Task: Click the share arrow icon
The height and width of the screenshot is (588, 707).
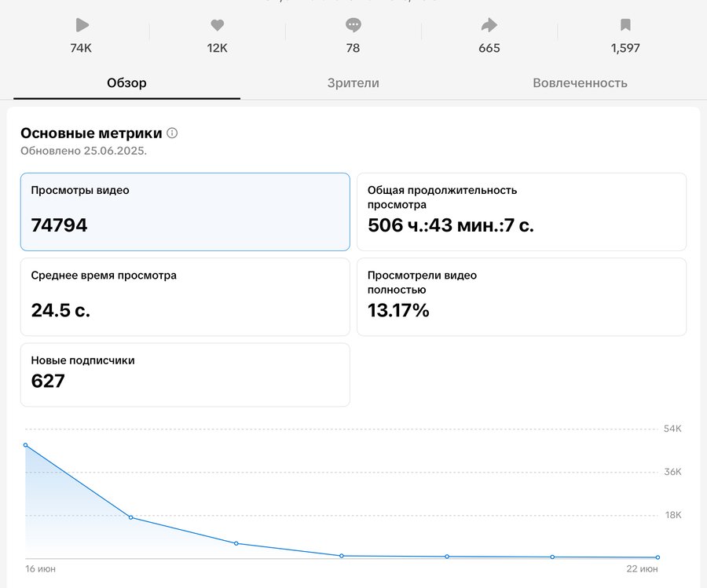Action: [489, 25]
